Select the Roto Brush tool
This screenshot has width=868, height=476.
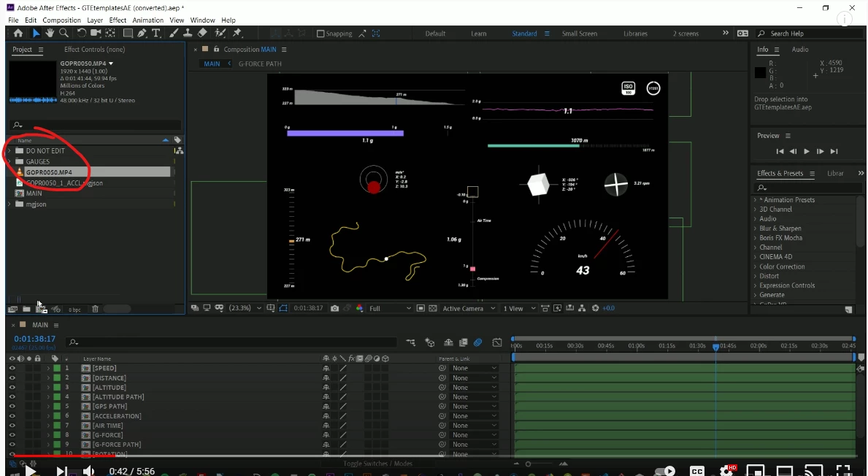220,33
